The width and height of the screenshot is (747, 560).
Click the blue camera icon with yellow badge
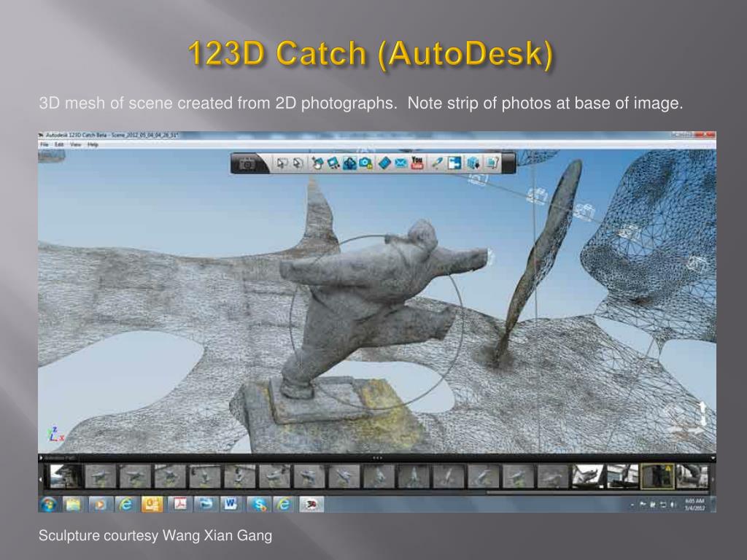[x=366, y=164]
